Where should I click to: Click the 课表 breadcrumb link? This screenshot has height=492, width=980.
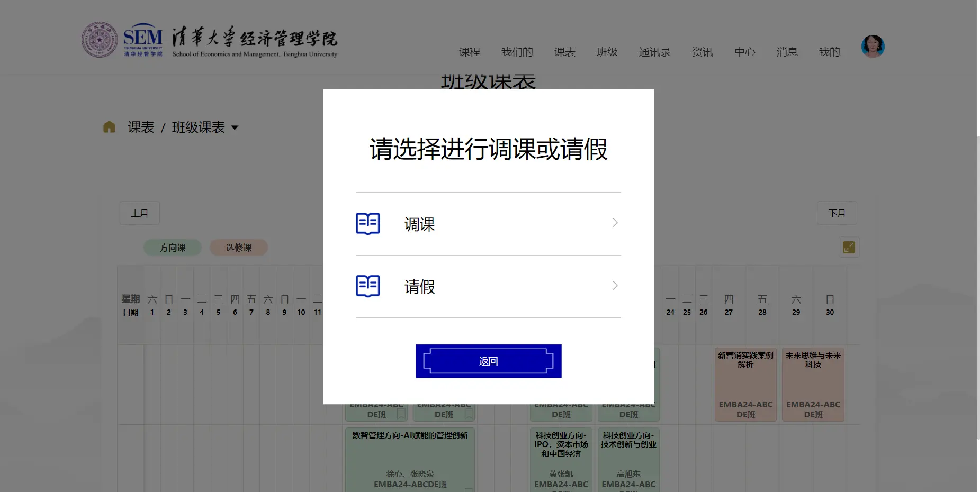[x=141, y=127]
